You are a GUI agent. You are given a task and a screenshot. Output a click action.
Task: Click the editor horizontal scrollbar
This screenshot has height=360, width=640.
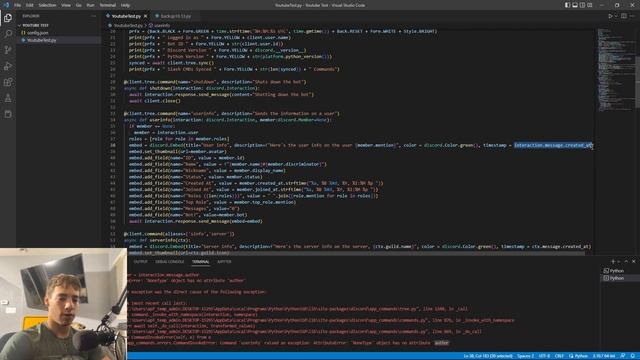coord(355,253)
